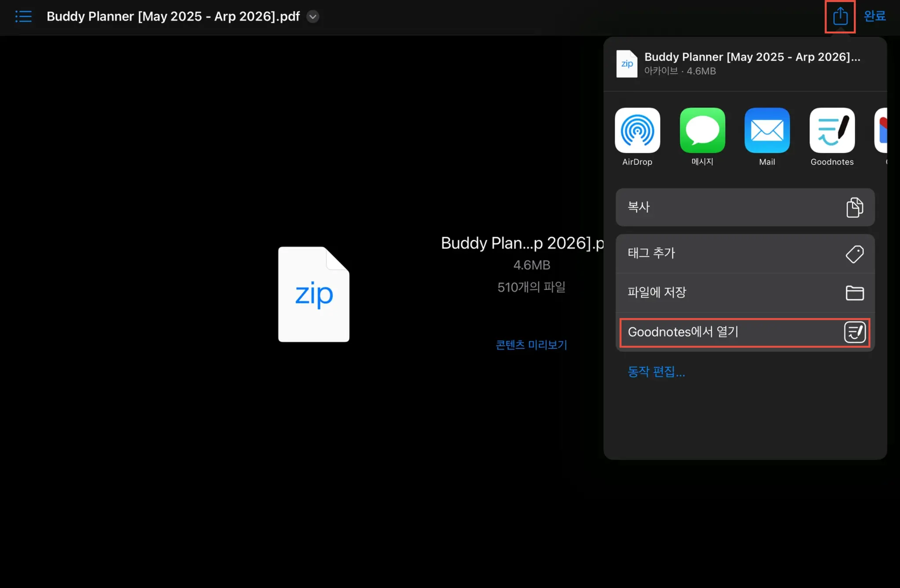Tap the large zip file thumbnail
Viewport: 900px width, 588px height.
314,294
